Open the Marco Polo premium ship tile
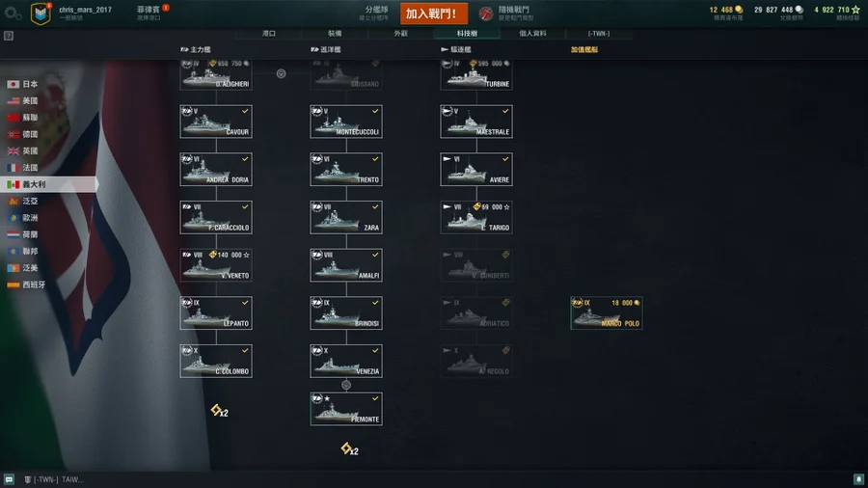This screenshot has height=488, width=868. click(x=607, y=312)
